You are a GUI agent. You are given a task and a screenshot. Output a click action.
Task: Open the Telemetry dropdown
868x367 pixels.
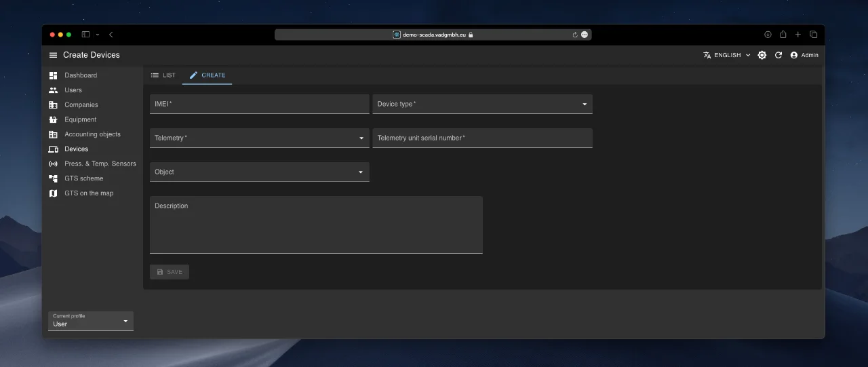259,138
